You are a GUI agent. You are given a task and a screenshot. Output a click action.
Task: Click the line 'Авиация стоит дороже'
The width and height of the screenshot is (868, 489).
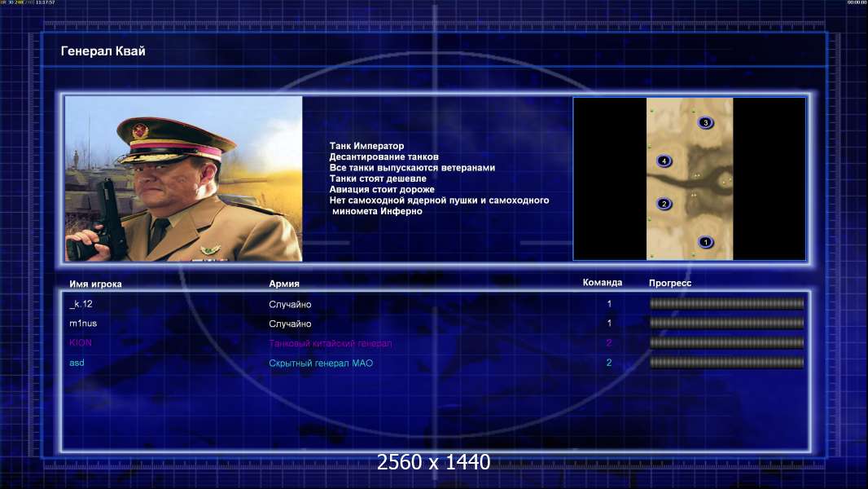(381, 189)
